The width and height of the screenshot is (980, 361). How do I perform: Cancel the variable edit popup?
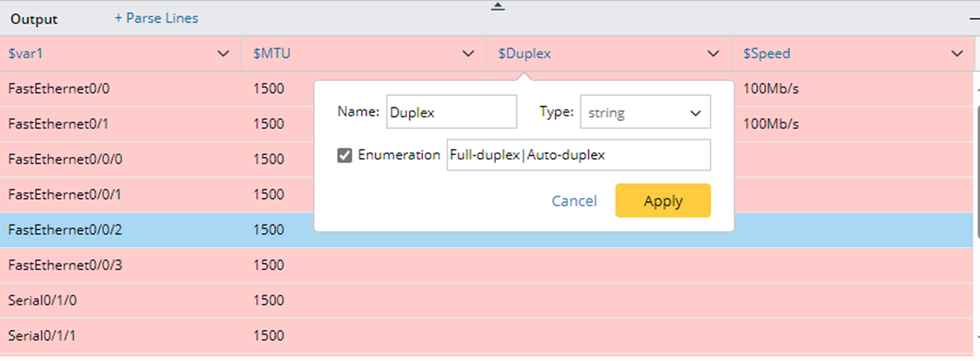574,201
